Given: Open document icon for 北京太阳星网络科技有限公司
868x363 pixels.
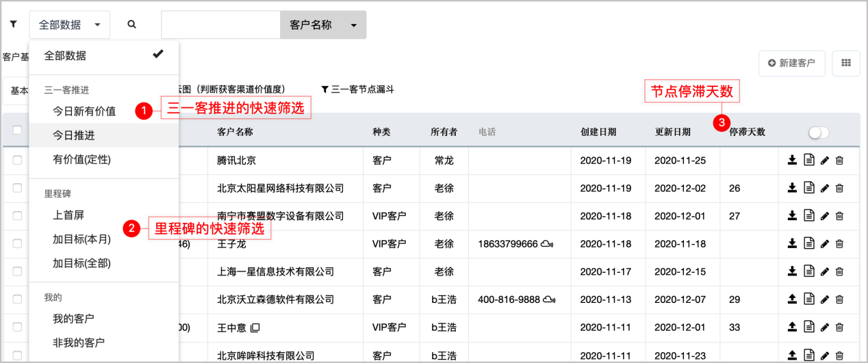Looking at the screenshot, I should [x=808, y=188].
